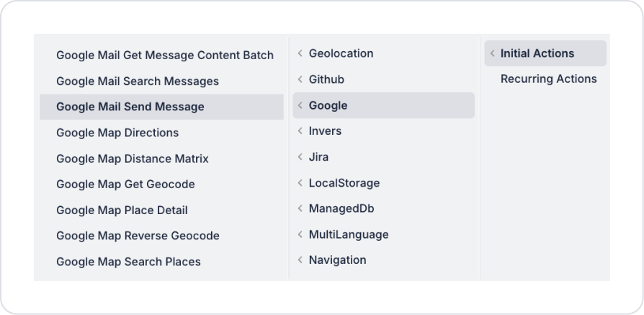Viewport: 644px width, 315px height.
Task: Click Google Map Get Geocode
Action: pyautogui.click(x=125, y=185)
